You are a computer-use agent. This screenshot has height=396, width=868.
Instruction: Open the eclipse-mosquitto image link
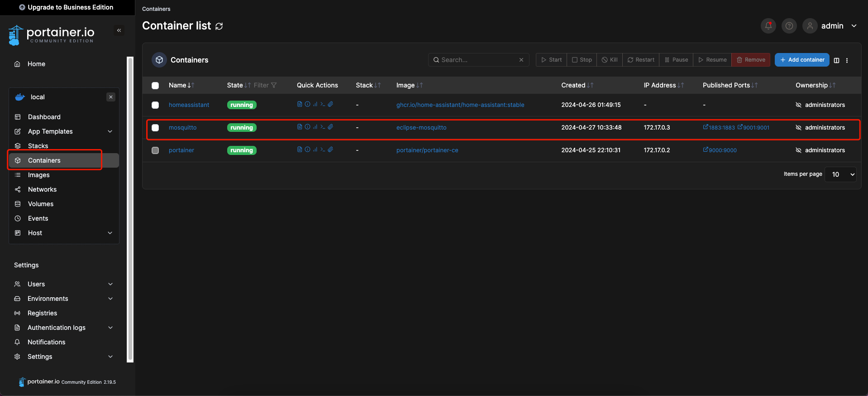click(421, 128)
